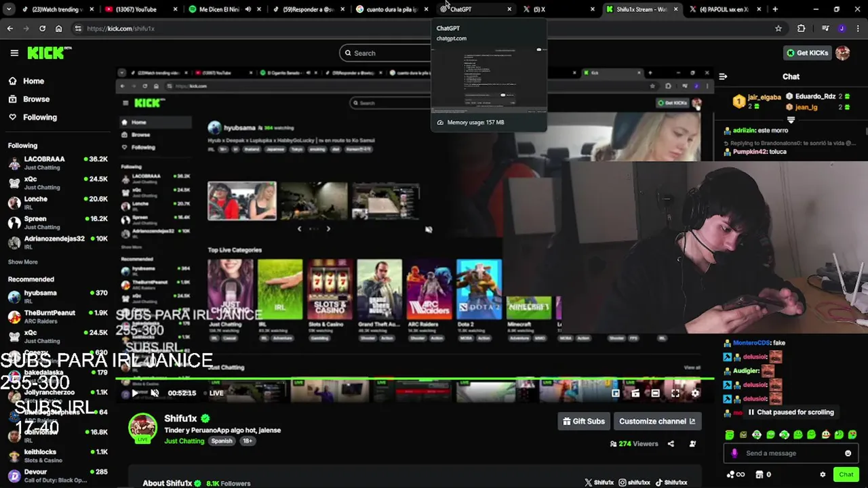This screenshot has height=488, width=868.
Task: Reload the current page
Action: (42, 28)
